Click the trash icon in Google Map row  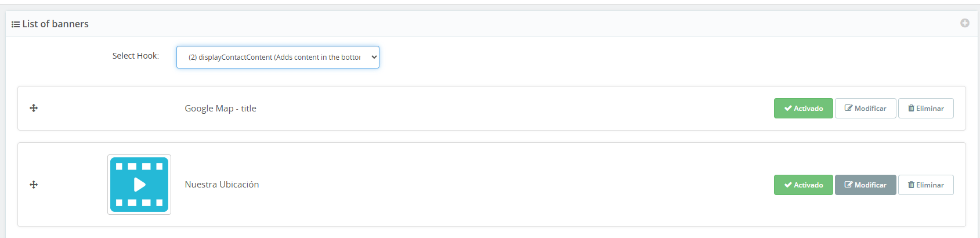[911, 109]
